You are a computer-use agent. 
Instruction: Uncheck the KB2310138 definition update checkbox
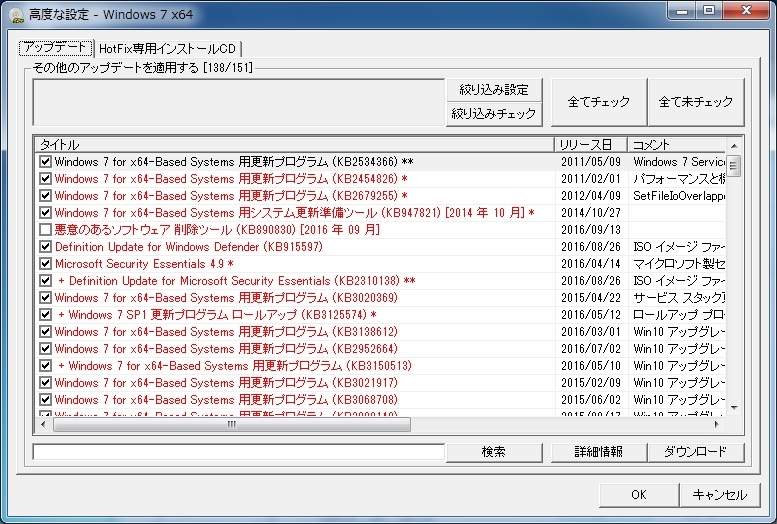[x=46, y=281]
